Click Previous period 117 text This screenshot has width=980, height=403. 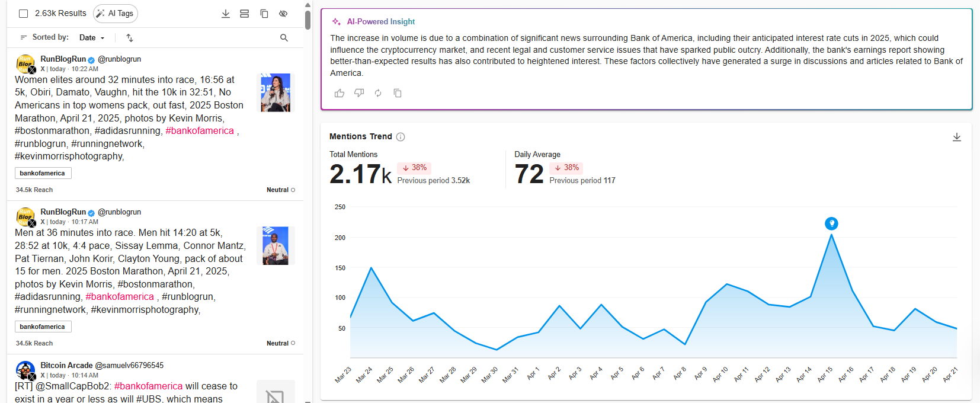tap(582, 181)
